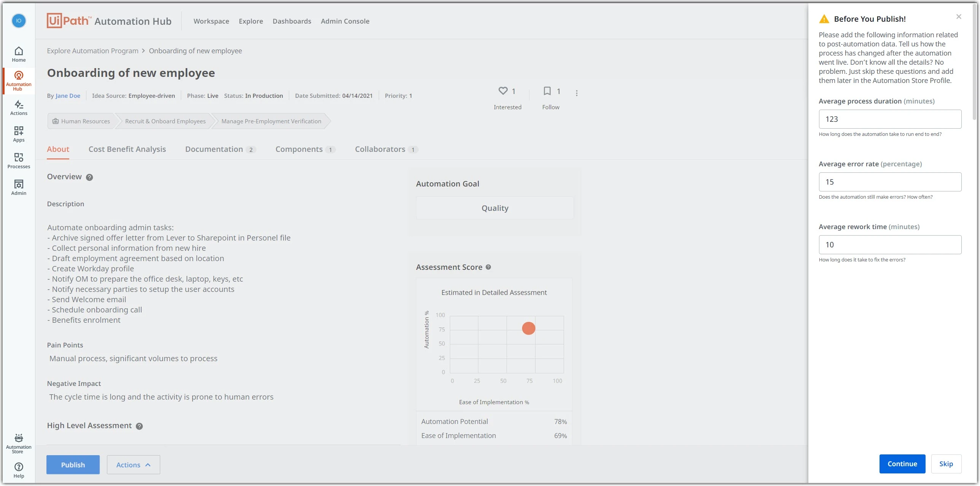Open the Admin Console menu
This screenshot has width=980, height=486.
click(x=345, y=21)
